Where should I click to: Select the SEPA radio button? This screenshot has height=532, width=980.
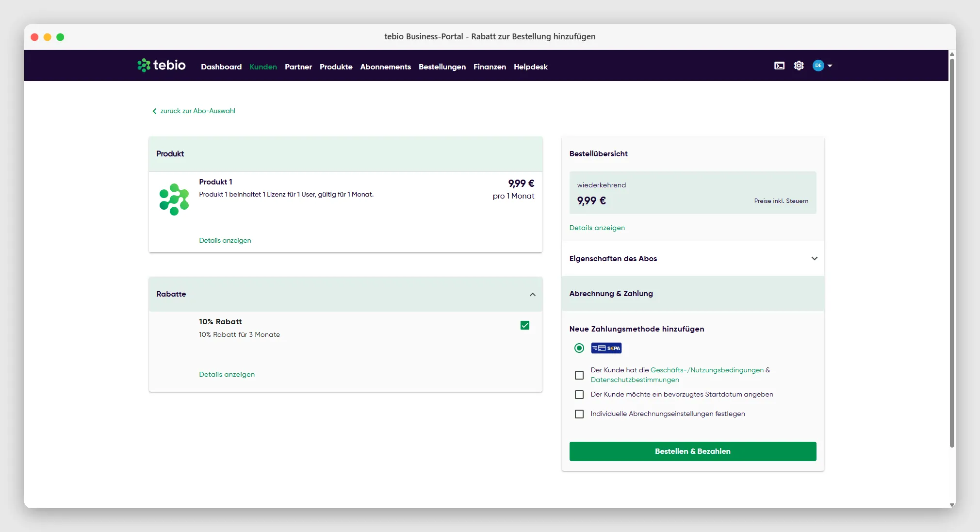point(579,348)
